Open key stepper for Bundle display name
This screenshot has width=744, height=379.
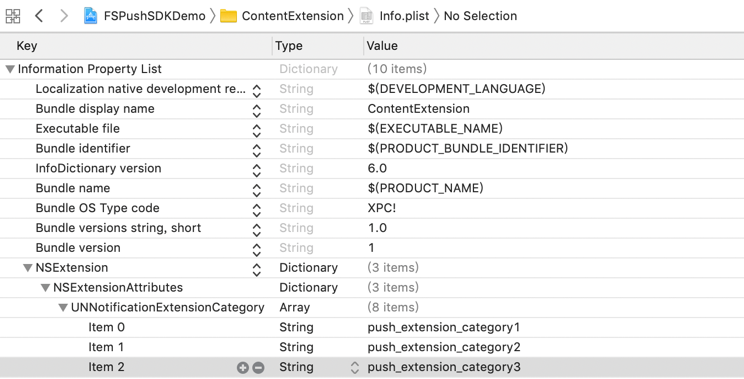257,110
